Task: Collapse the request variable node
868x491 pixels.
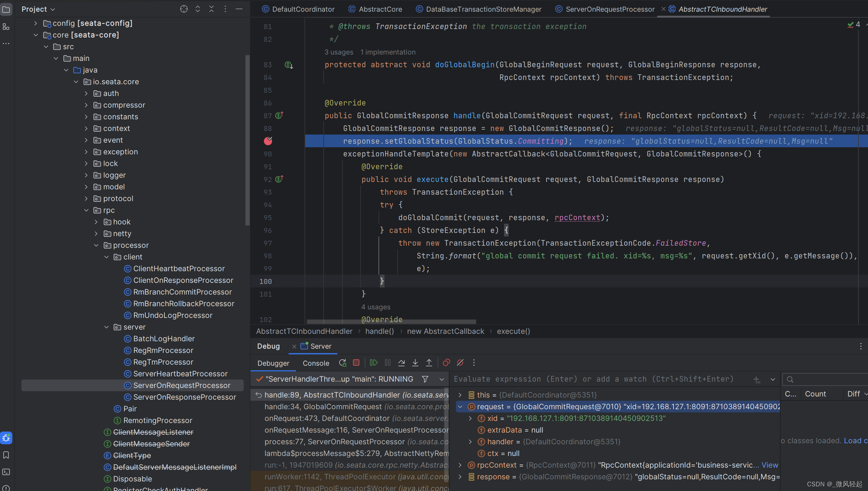Action: [x=460, y=407]
